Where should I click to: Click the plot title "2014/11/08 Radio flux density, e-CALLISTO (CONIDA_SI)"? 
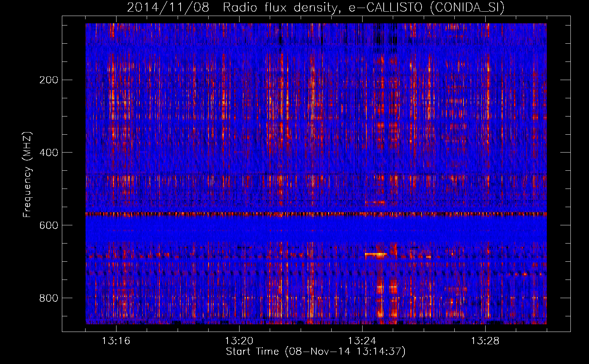pyautogui.click(x=316, y=8)
